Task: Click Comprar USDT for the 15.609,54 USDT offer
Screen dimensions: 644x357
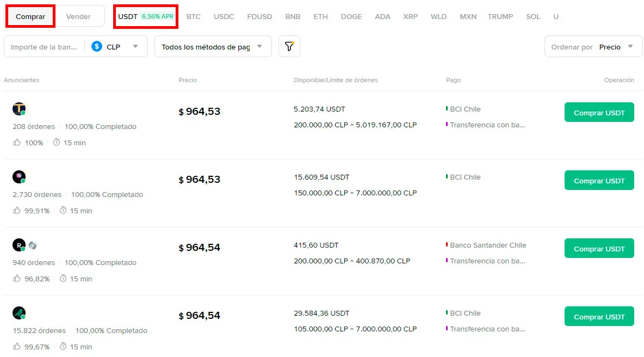Action: tap(599, 180)
